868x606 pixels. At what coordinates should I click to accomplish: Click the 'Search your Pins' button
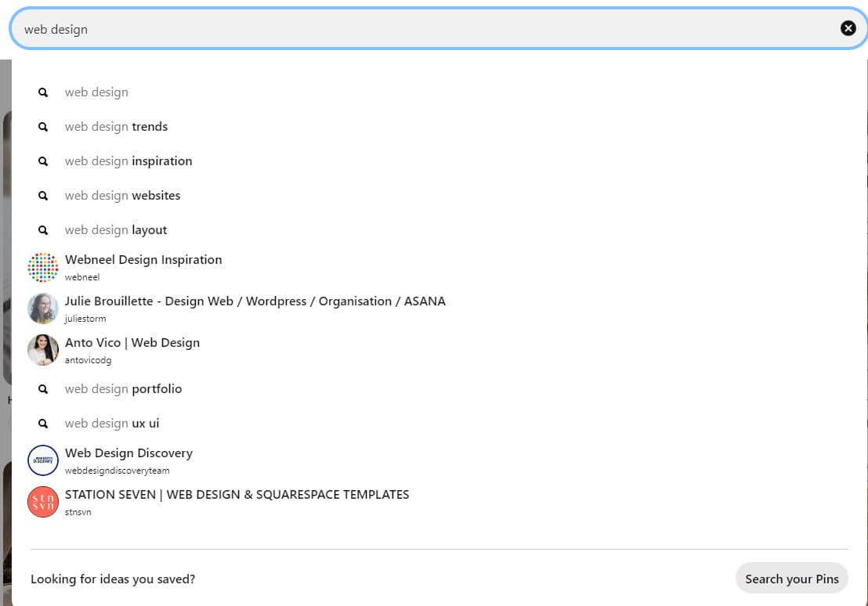click(791, 579)
